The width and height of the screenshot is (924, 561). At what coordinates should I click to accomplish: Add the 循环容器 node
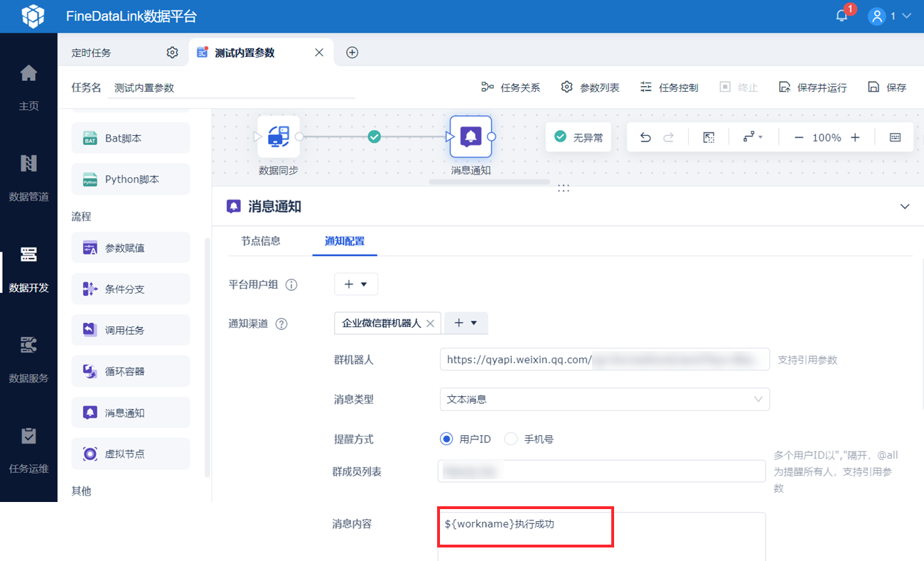pyautogui.click(x=131, y=371)
